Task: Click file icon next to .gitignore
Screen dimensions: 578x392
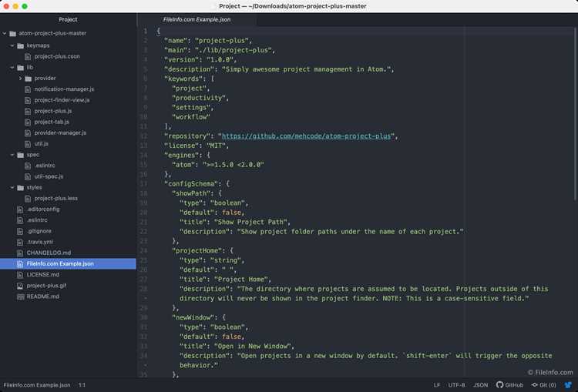Action: (x=20, y=231)
